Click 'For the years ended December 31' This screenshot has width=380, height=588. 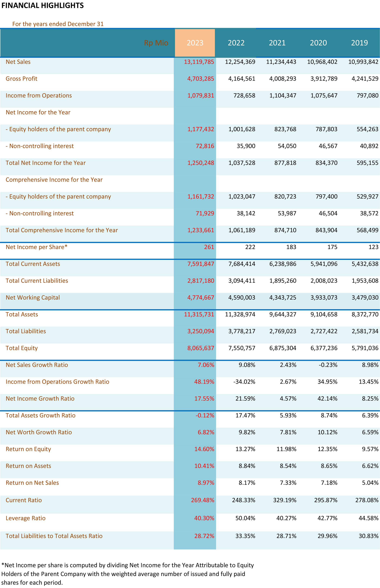(x=58, y=24)
